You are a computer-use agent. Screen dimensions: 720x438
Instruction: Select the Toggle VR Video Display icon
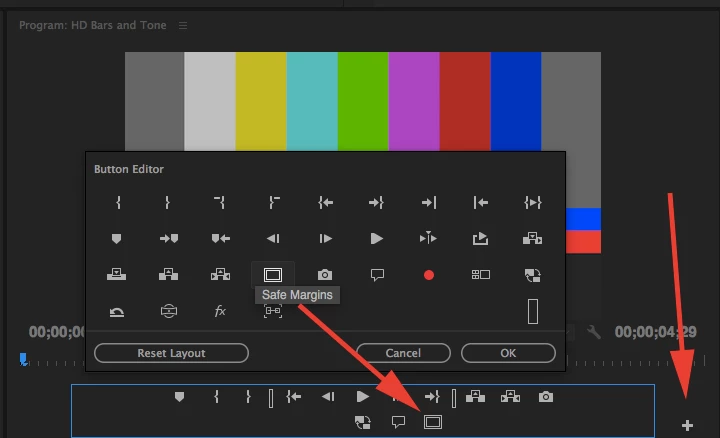point(169,311)
